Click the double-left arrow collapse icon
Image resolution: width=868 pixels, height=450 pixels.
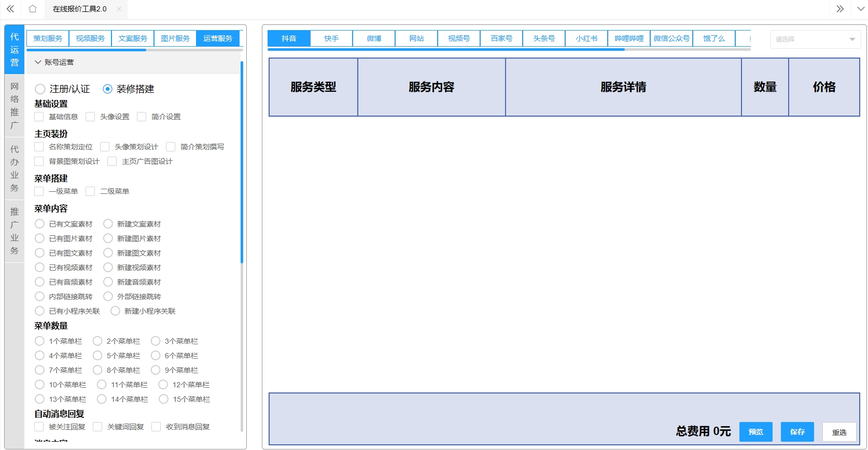click(10, 9)
